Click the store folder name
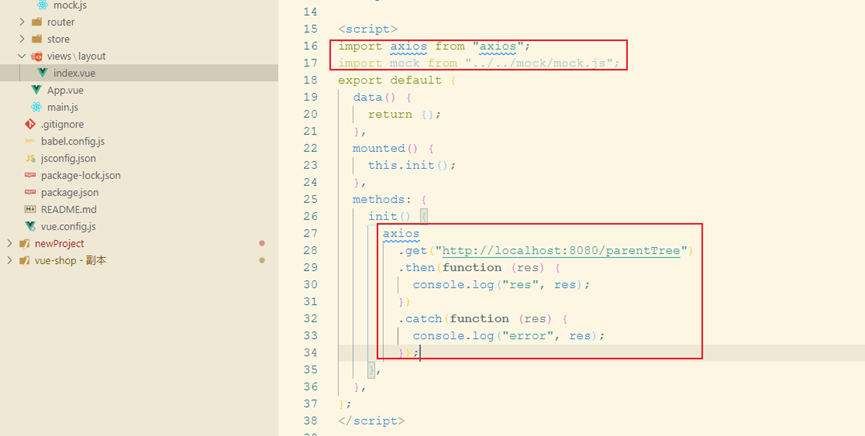This screenshot has height=436, width=865. [58, 39]
